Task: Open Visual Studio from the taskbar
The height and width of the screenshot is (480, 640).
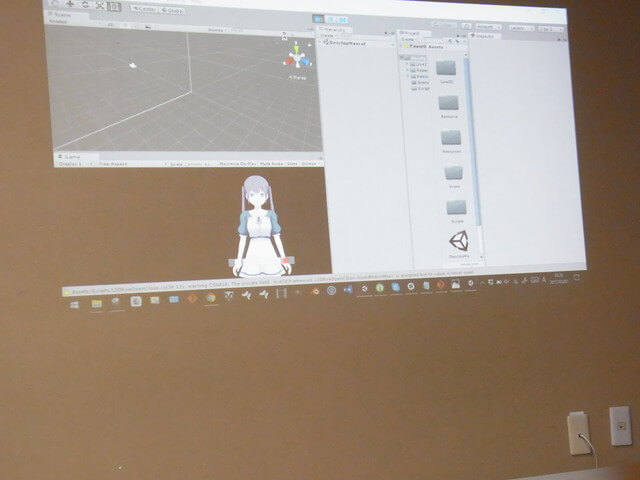Action: (x=348, y=289)
